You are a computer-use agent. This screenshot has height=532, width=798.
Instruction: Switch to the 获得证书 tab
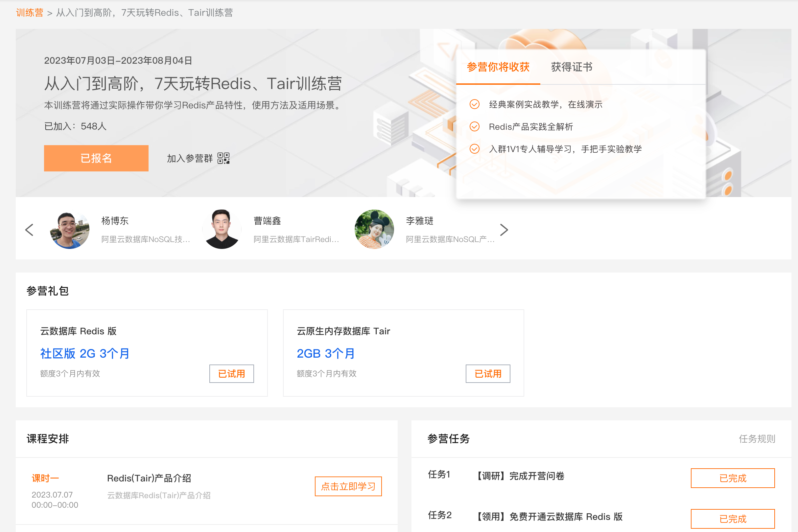tap(572, 67)
